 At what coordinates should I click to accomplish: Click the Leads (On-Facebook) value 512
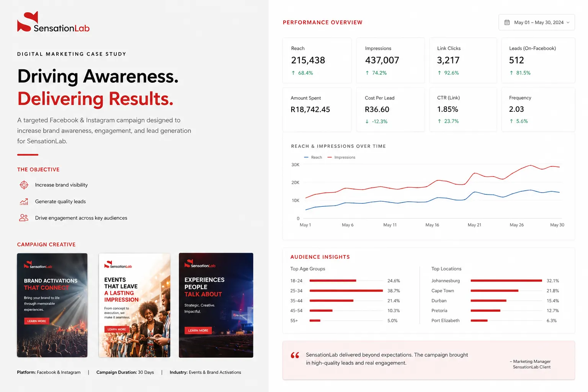pyautogui.click(x=516, y=60)
